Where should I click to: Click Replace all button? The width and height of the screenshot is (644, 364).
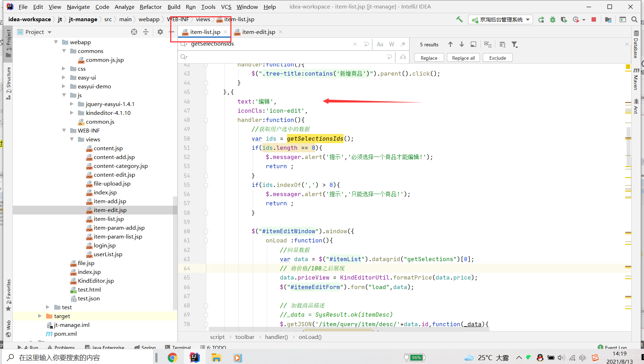pos(463,58)
